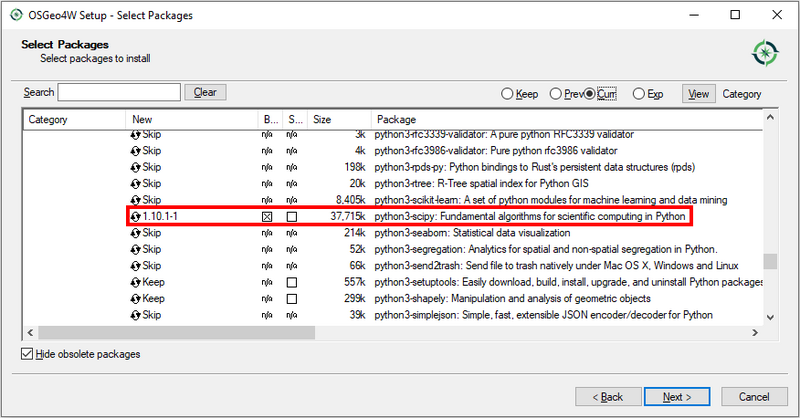Click the Search input field
800x418 pixels.
119,92
